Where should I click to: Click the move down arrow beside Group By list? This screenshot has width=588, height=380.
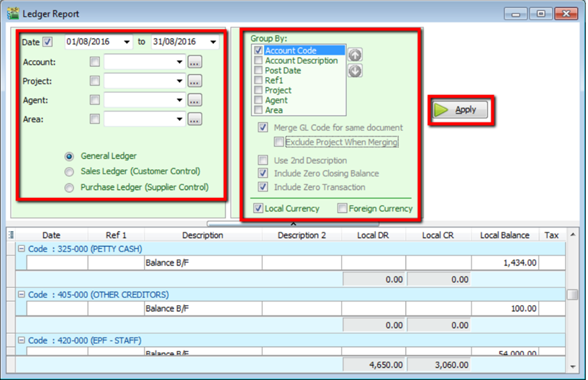355,71
